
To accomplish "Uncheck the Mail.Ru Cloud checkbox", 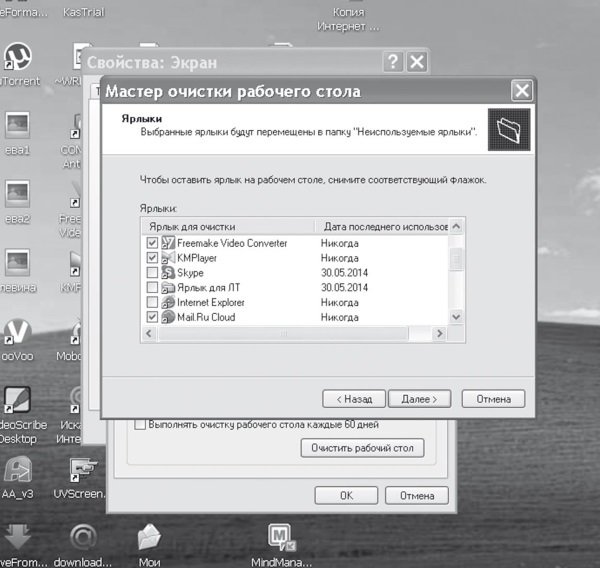I will 152,317.
